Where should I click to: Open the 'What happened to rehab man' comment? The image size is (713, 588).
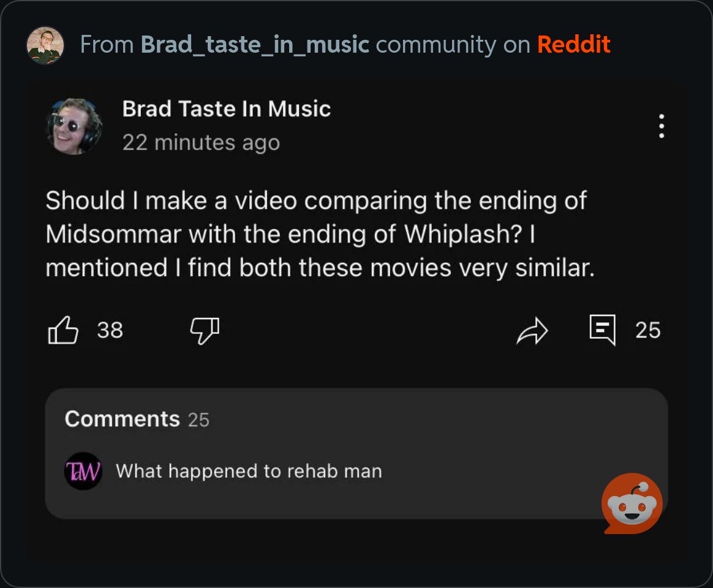[249, 471]
